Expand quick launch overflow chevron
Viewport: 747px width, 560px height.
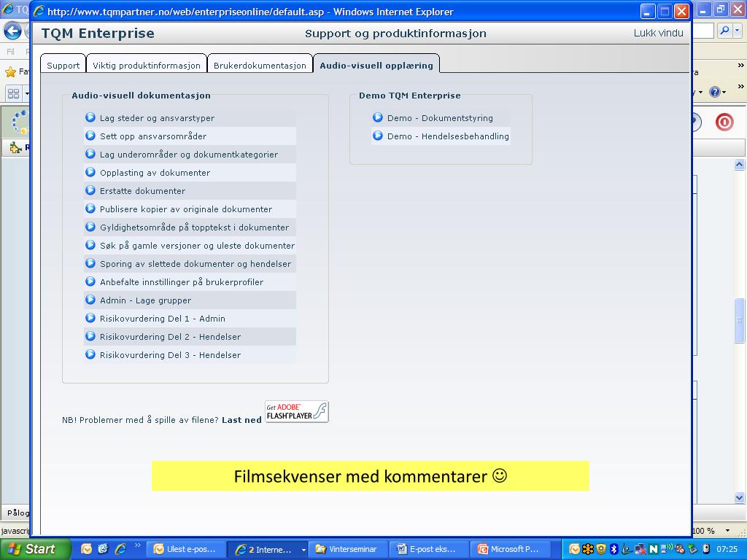pos(138,545)
